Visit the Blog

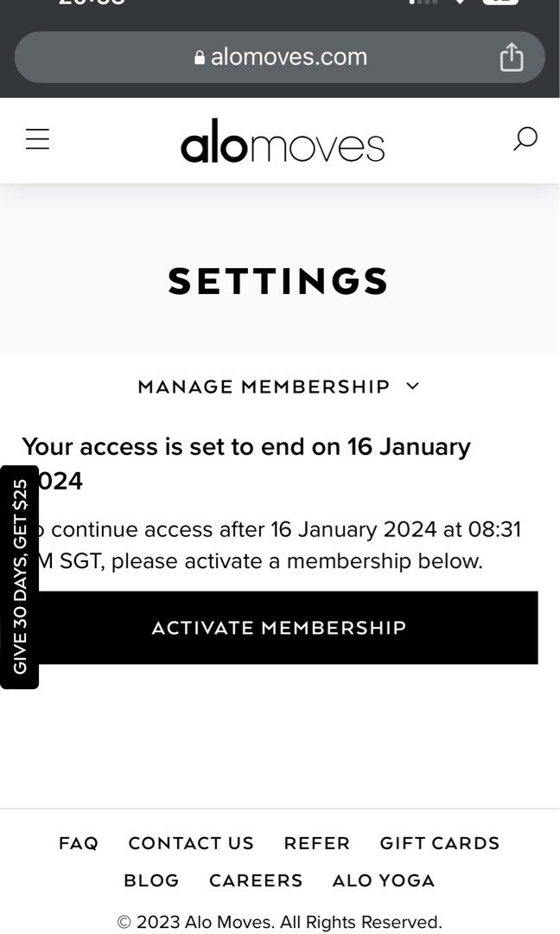coord(151,880)
